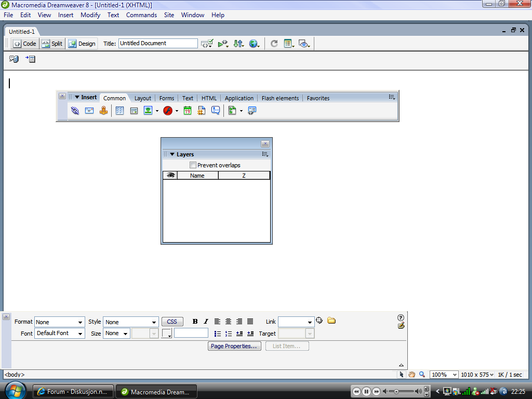
Task: Justify the text
Action: click(x=250, y=321)
